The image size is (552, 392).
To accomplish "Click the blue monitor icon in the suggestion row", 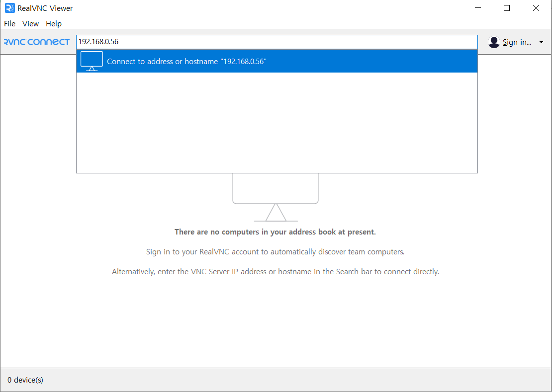I will coord(92,61).
